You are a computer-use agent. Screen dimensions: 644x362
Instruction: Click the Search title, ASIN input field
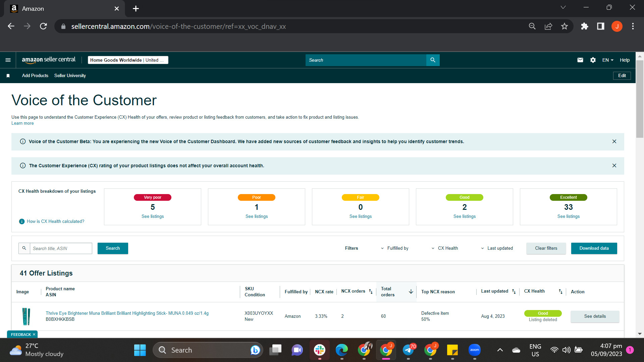(x=61, y=248)
